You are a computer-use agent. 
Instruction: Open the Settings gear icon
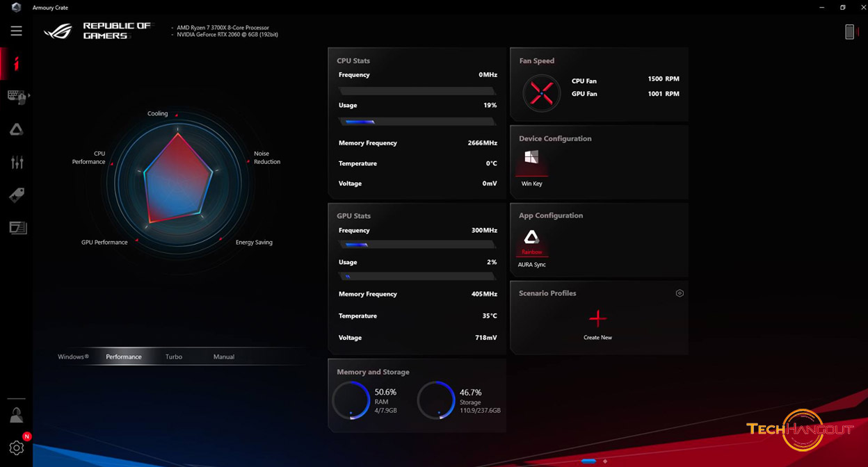(17, 448)
